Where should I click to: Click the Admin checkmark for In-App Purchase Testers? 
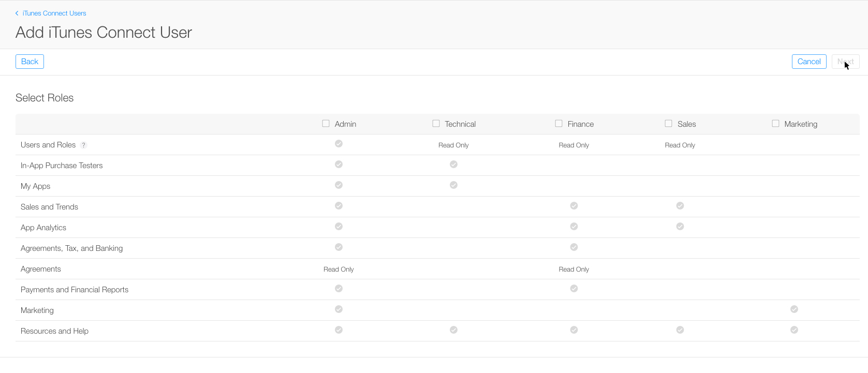[339, 164]
